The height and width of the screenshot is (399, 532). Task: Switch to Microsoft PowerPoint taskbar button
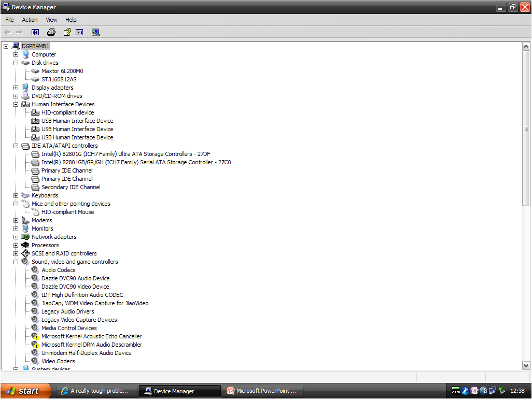262,391
